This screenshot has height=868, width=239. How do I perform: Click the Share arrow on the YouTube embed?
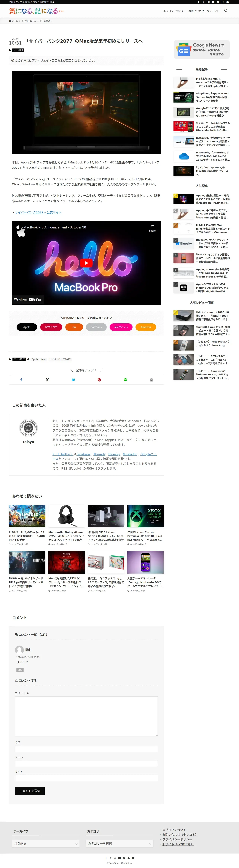click(x=152, y=228)
